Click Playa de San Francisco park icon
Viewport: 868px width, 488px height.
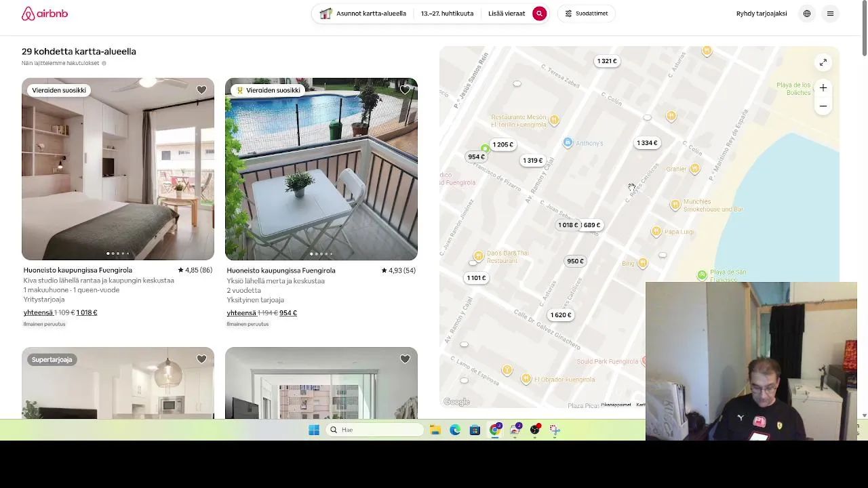(x=702, y=274)
